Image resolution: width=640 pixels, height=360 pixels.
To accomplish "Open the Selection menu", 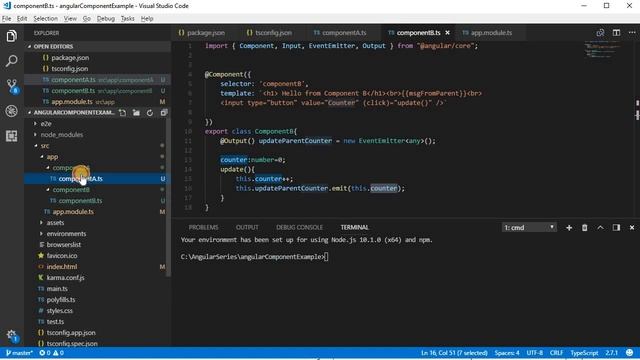I will (x=45, y=18).
